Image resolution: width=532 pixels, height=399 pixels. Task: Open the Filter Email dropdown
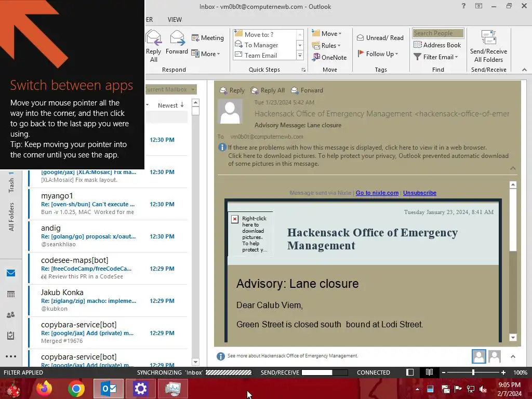pos(436,57)
